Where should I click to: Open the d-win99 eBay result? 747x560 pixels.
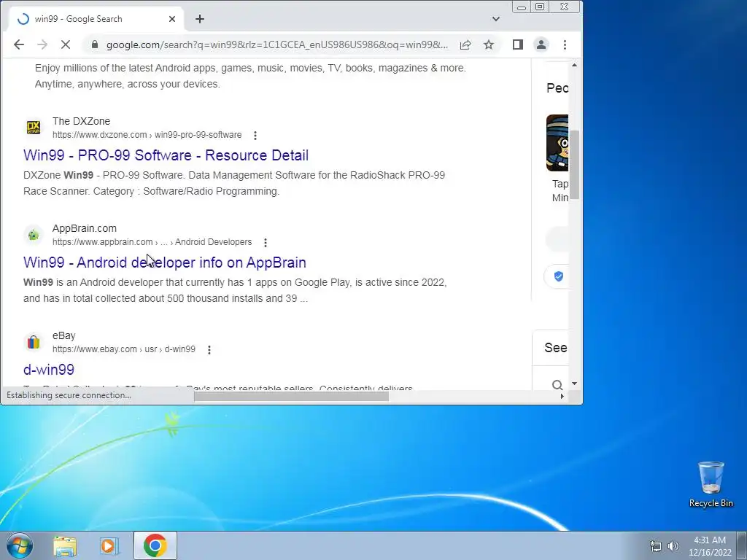coord(49,370)
